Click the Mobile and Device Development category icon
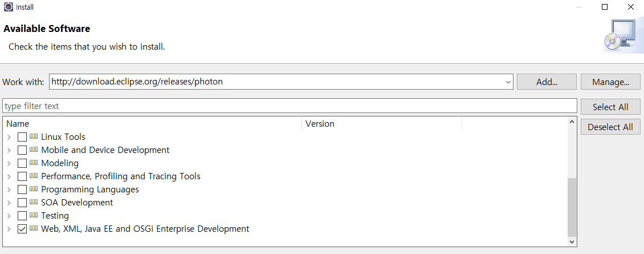Image resolution: width=644 pixels, height=254 pixels. (34, 150)
